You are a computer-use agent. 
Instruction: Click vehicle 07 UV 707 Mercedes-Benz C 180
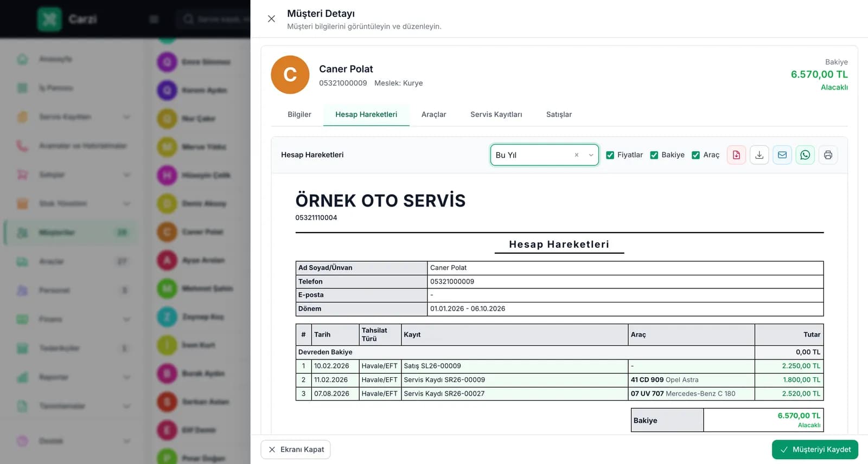coord(683,394)
